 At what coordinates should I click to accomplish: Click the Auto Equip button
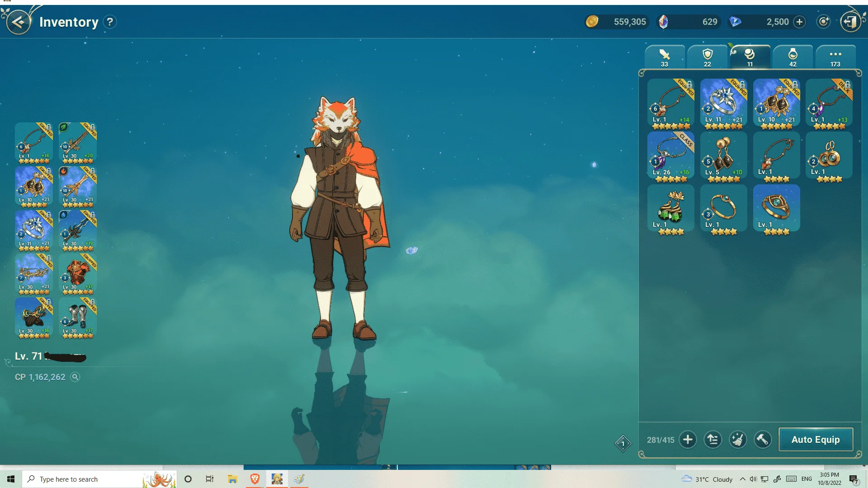click(816, 439)
